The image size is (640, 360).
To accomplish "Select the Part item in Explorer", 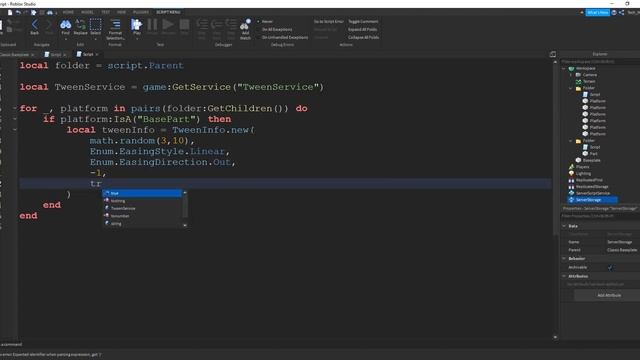I will tap(593, 153).
